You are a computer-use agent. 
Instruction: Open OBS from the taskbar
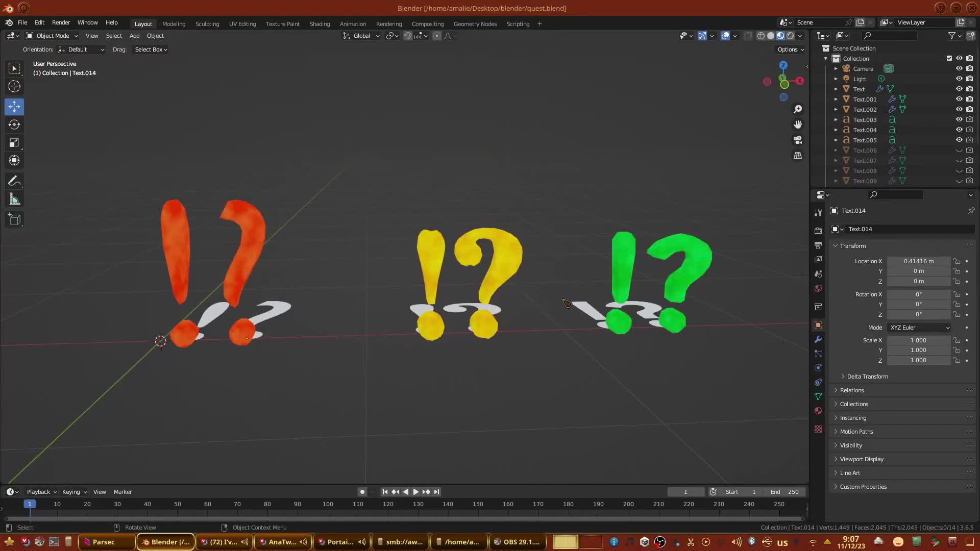pos(517,542)
